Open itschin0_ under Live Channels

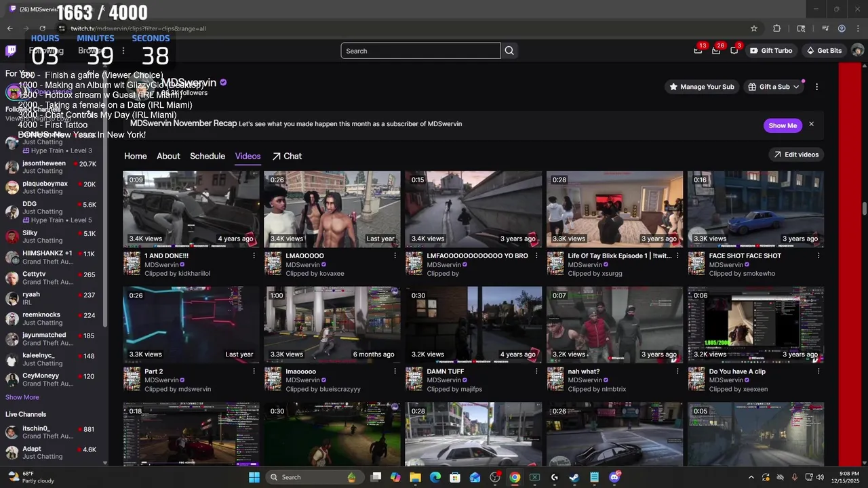pos(52,432)
